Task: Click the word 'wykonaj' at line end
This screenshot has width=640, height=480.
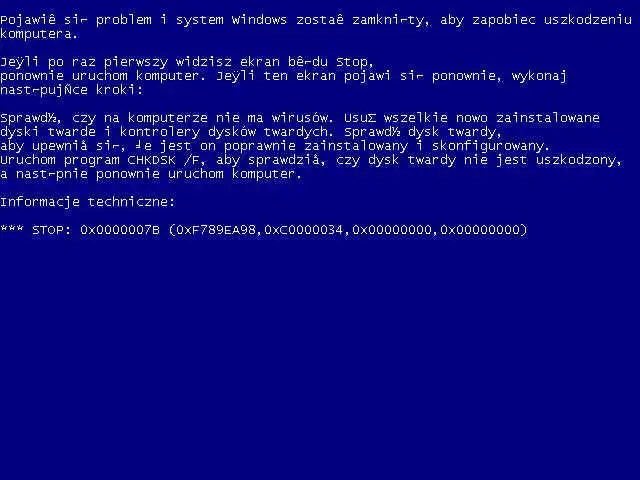Action: click(x=540, y=76)
